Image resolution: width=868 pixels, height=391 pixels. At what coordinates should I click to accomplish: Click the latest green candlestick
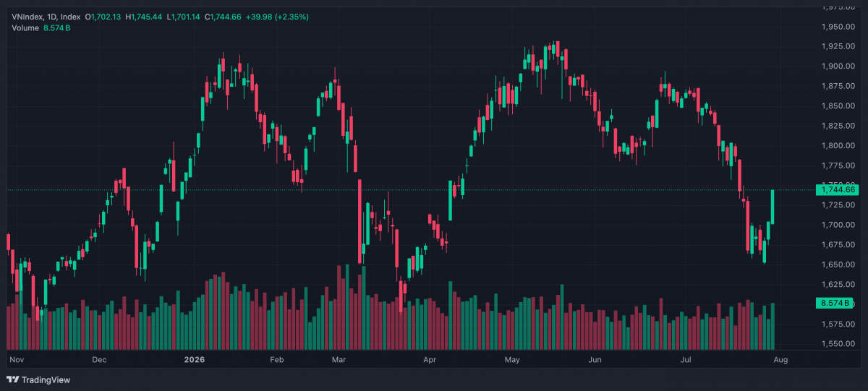(773, 207)
